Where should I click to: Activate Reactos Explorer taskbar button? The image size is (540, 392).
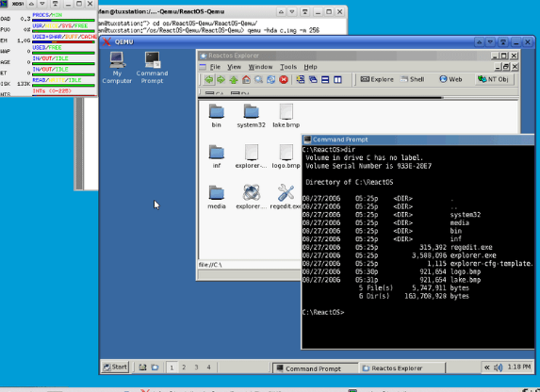[x=401, y=368]
